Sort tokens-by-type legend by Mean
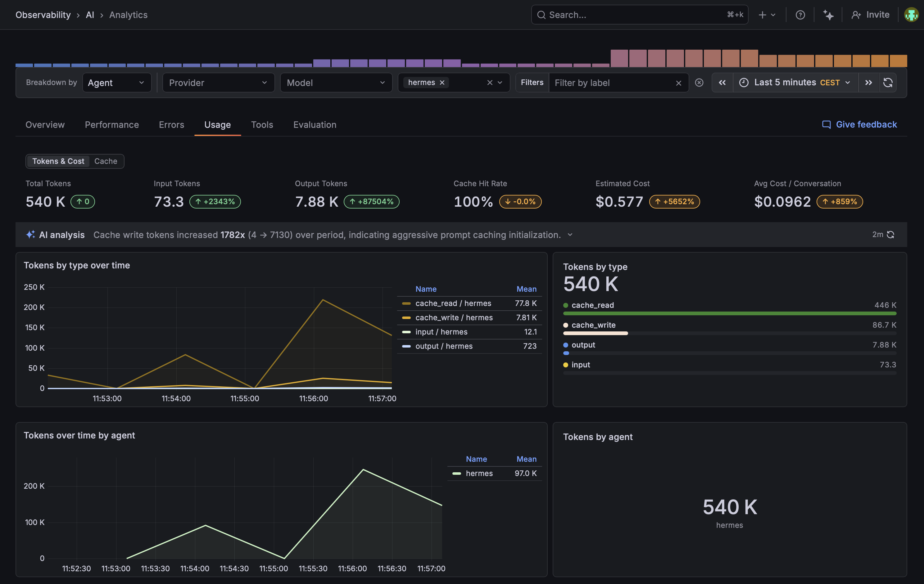 click(527, 289)
